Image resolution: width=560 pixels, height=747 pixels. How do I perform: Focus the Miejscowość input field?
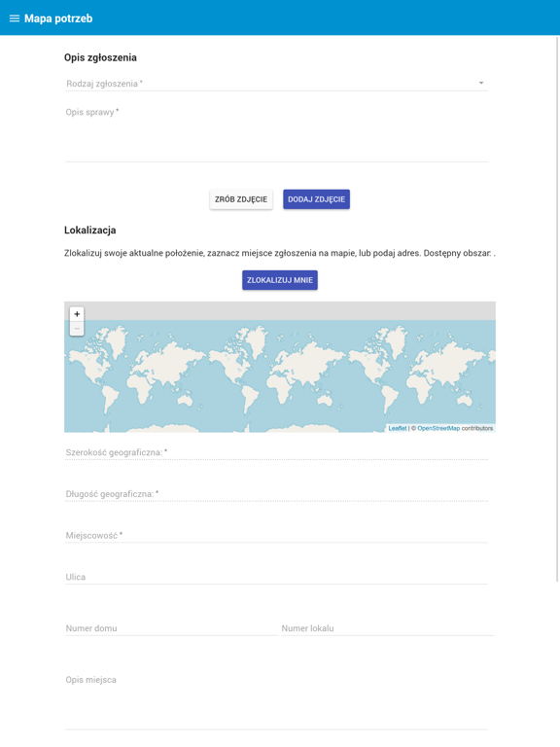tap(276, 535)
